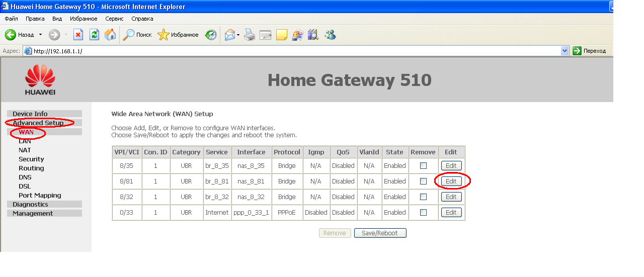Click Edit for the br_8_81 row

451,181
